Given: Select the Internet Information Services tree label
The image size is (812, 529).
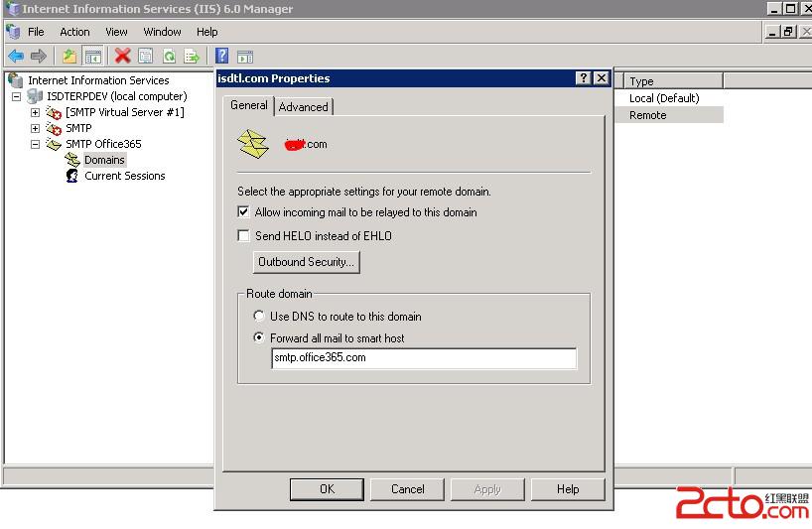Looking at the screenshot, I should (x=98, y=80).
